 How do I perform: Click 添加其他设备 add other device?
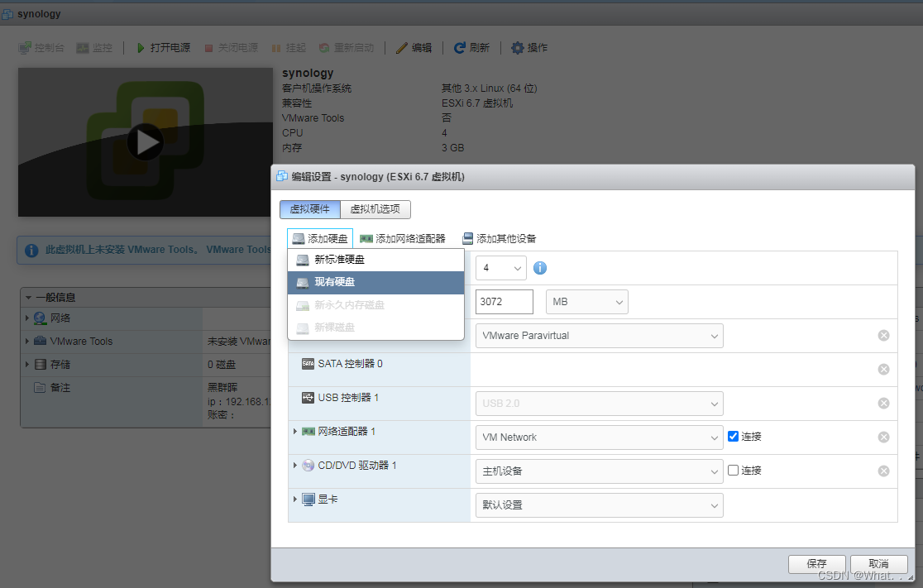[500, 238]
